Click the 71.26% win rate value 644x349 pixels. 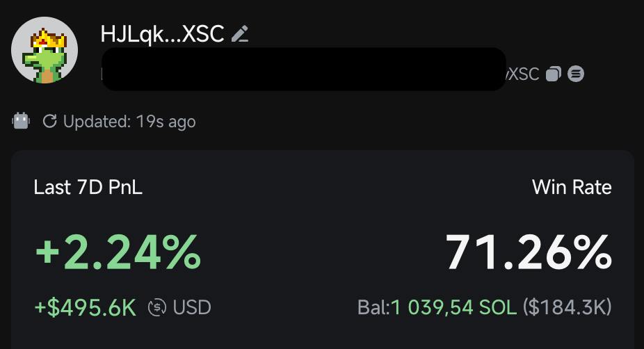click(x=529, y=252)
